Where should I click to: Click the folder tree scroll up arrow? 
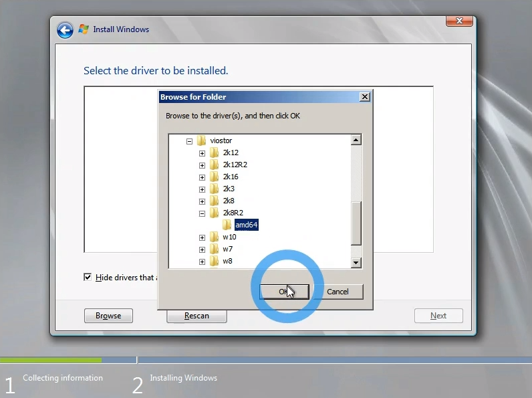click(356, 140)
